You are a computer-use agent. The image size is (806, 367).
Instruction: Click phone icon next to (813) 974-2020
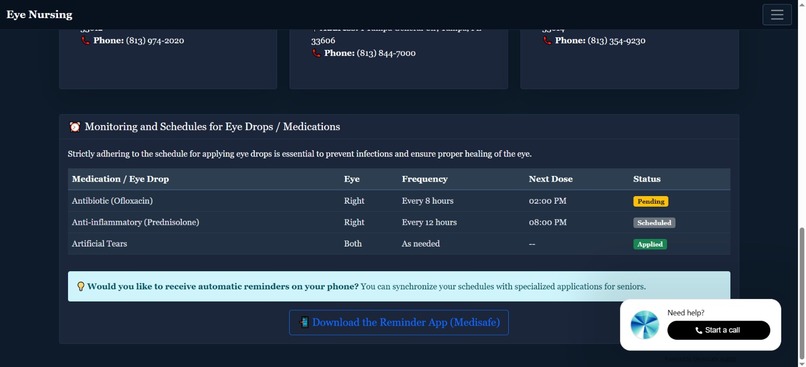tap(85, 41)
